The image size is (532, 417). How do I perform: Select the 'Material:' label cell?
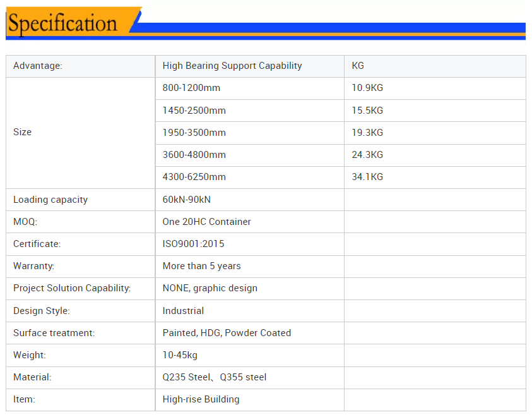pyautogui.click(x=80, y=378)
